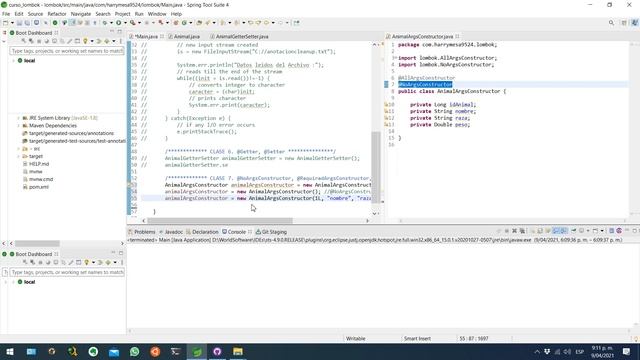The image size is (640, 360).
Task: Click the upper Boot Dashboard filter text box
Action: coord(67,51)
